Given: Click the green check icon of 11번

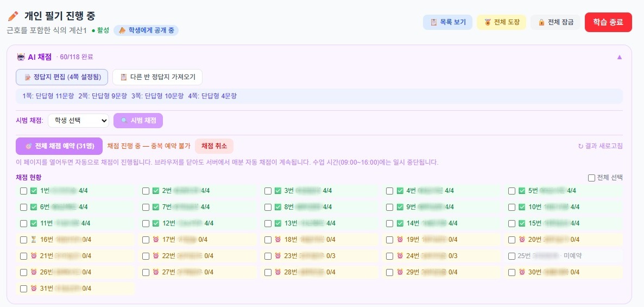Looking at the screenshot, I should click(34, 223).
